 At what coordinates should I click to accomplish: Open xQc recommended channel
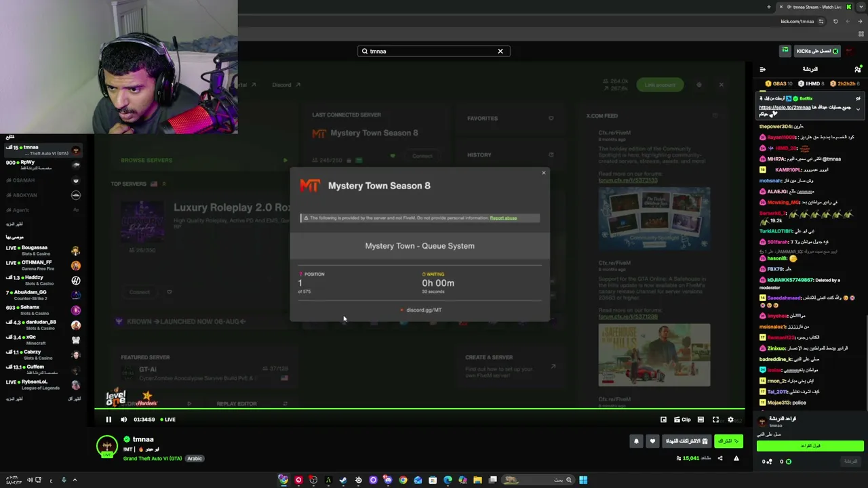coord(42,340)
